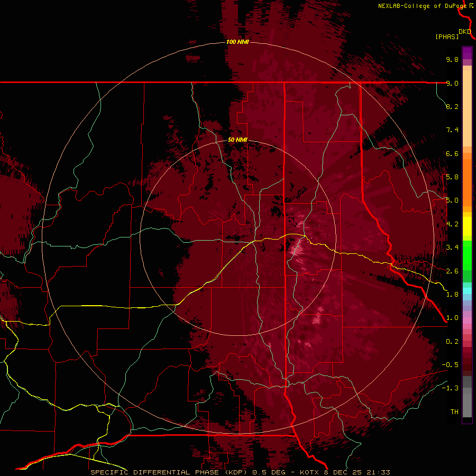476x476 pixels.
Task: Click the cyan color bar segment
Action: 467,291
